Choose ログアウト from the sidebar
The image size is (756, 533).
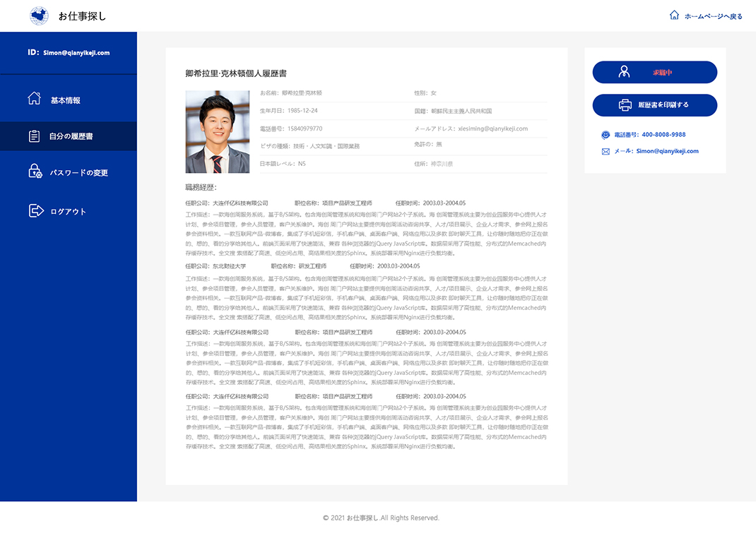pos(68,211)
